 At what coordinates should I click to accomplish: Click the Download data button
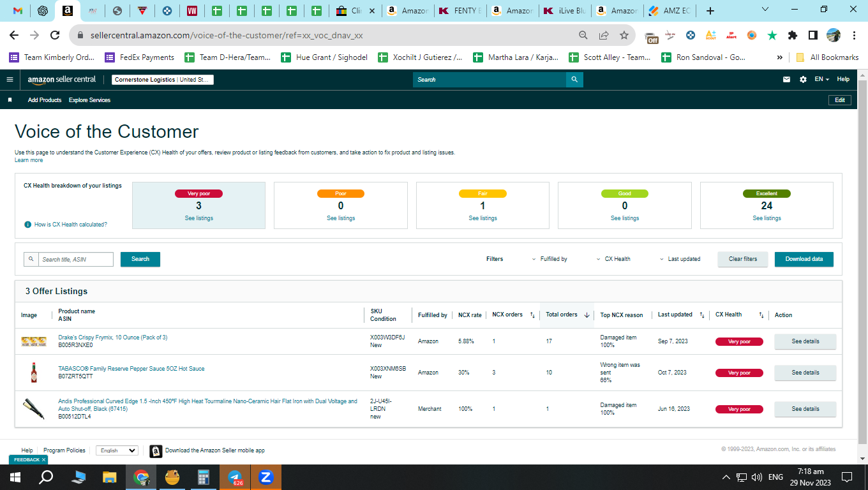(804, 259)
